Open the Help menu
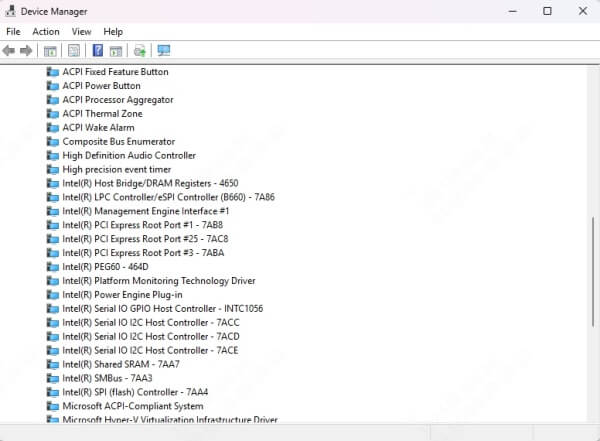The image size is (600, 441). (x=113, y=32)
